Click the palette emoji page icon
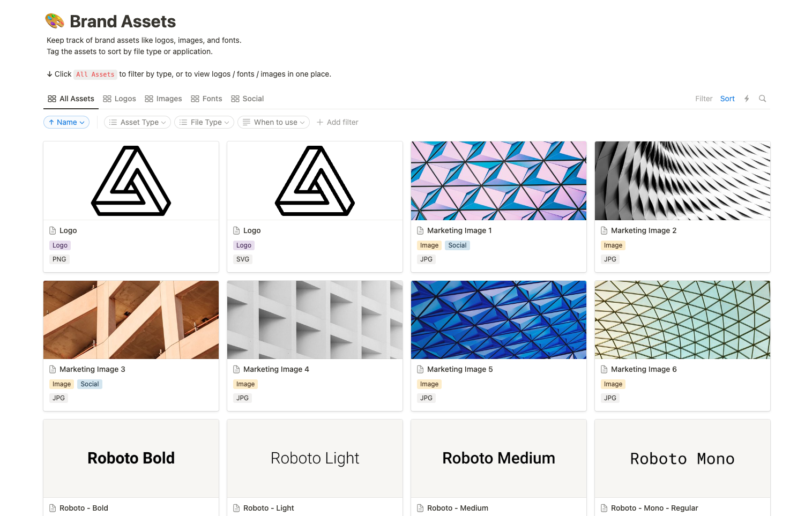 pyautogui.click(x=55, y=21)
